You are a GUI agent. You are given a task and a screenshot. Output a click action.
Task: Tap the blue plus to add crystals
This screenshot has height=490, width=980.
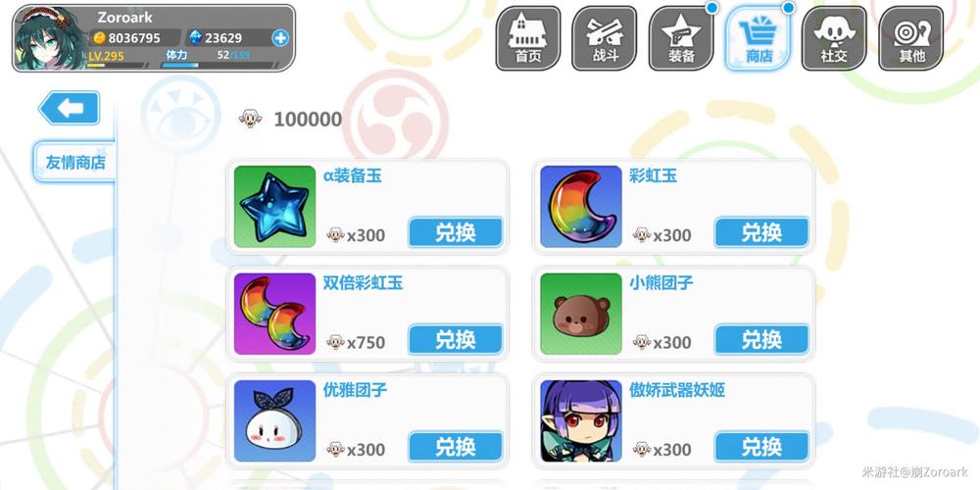(280, 37)
